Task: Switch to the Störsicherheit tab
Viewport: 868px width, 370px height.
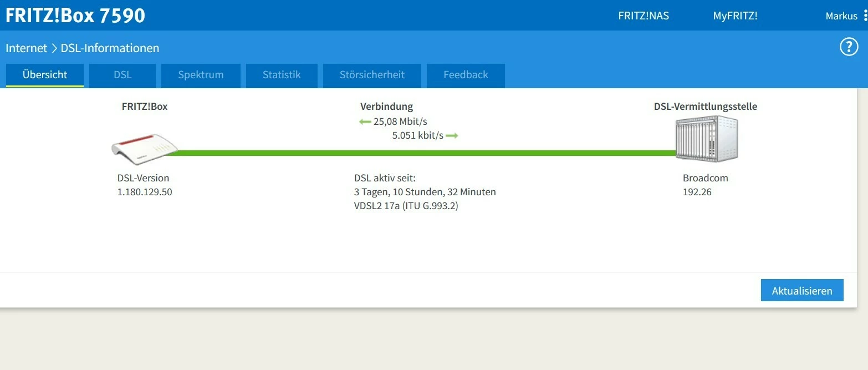Action: 372,75
